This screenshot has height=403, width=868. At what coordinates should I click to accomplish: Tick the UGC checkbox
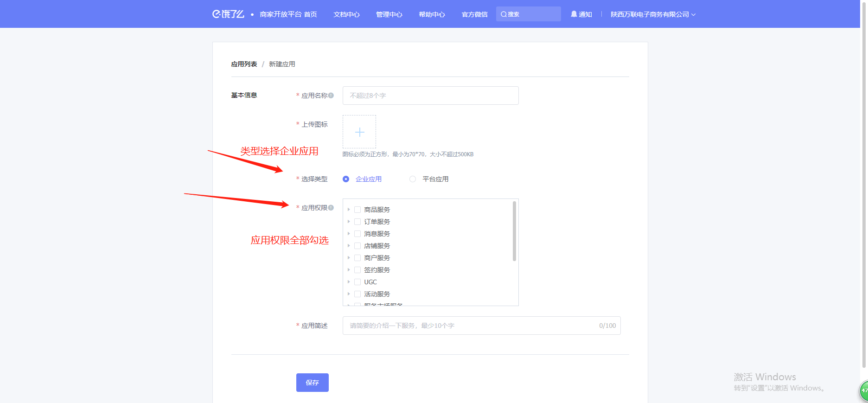coord(357,282)
